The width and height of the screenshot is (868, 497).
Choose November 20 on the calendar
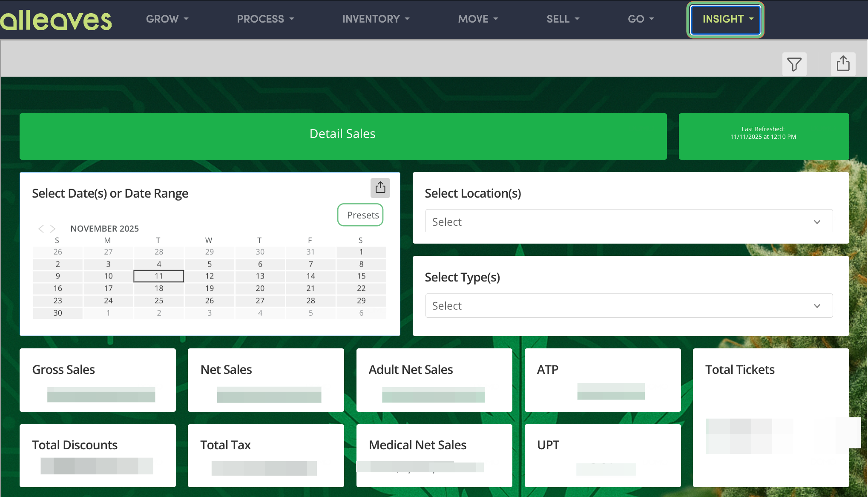click(x=260, y=288)
